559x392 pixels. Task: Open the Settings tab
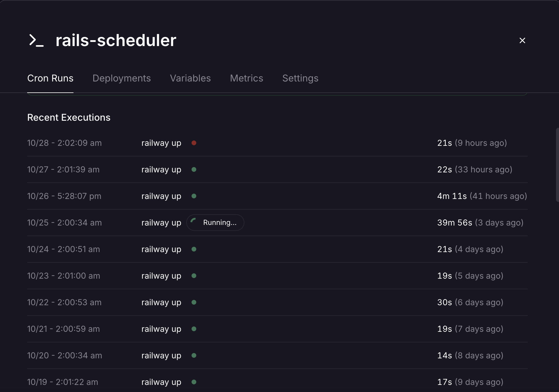pyautogui.click(x=300, y=78)
